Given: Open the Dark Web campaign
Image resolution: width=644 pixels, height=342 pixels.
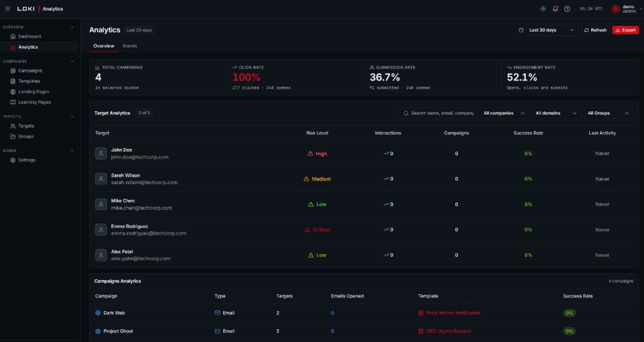Looking at the screenshot, I should (x=114, y=313).
